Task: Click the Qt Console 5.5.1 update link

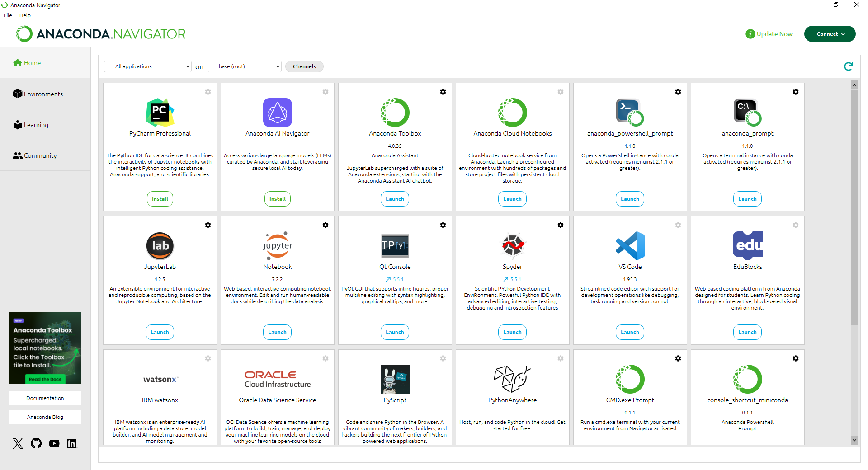Action: 395,279
